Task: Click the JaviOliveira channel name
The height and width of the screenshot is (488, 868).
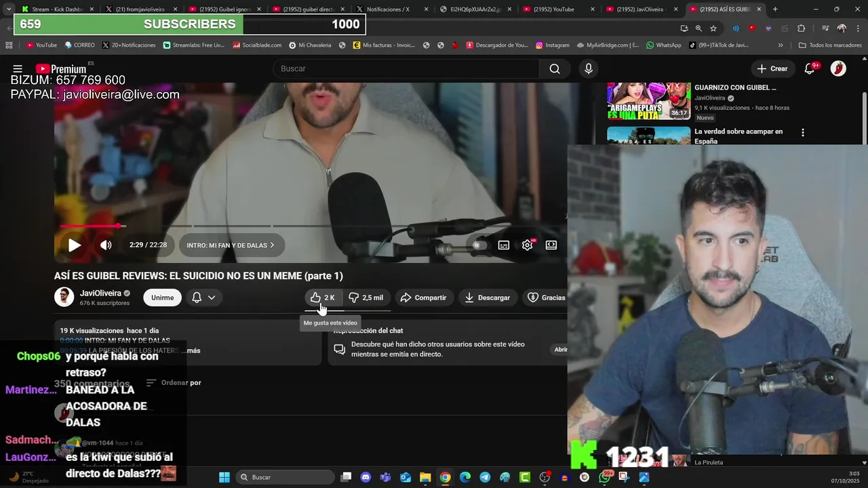Action: pyautogui.click(x=100, y=293)
